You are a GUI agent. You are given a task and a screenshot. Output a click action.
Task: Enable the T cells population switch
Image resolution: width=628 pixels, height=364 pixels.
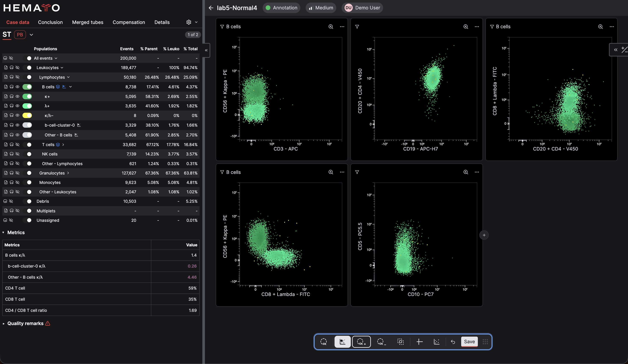coord(27,145)
